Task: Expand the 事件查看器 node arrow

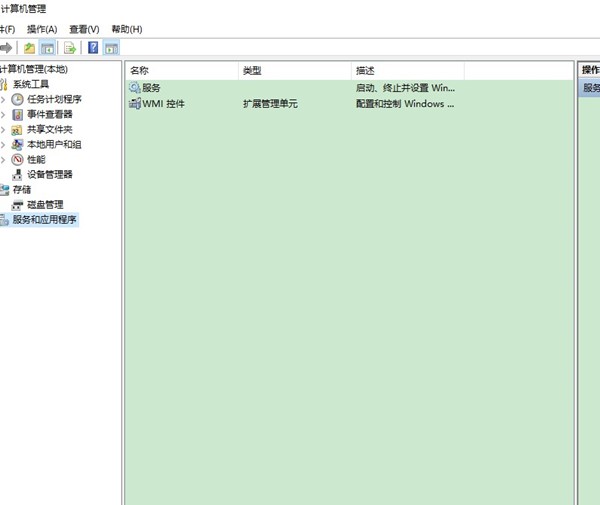Action: pyautogui.click(x=4, y=114)
